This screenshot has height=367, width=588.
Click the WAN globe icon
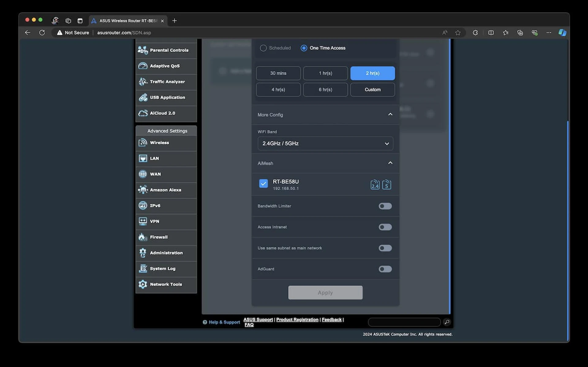[x=143, y=174]
